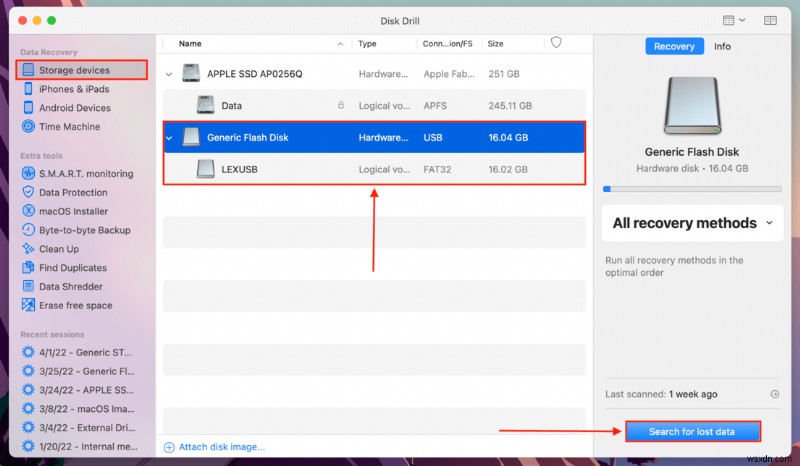Click the Apple Fab... connection cell
800x466 pixels.
point(449,74)
